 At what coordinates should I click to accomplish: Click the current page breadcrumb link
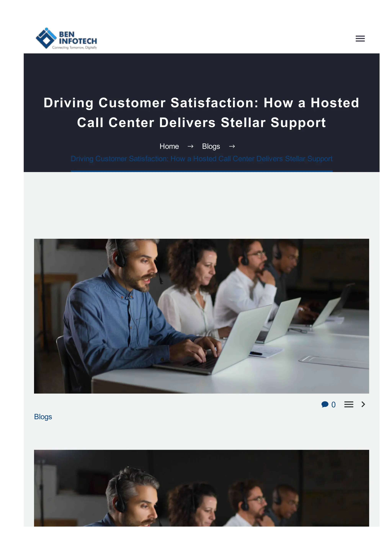[x=201, y=159]
